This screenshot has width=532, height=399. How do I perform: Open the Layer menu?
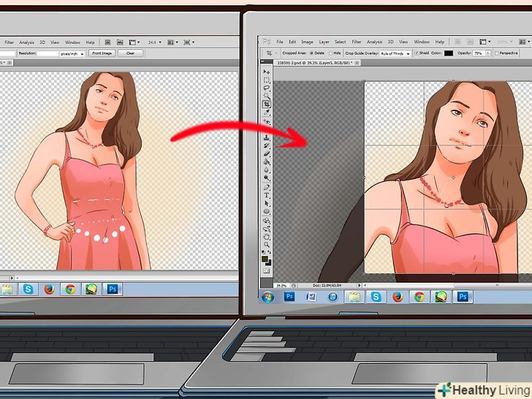(324, 42)
